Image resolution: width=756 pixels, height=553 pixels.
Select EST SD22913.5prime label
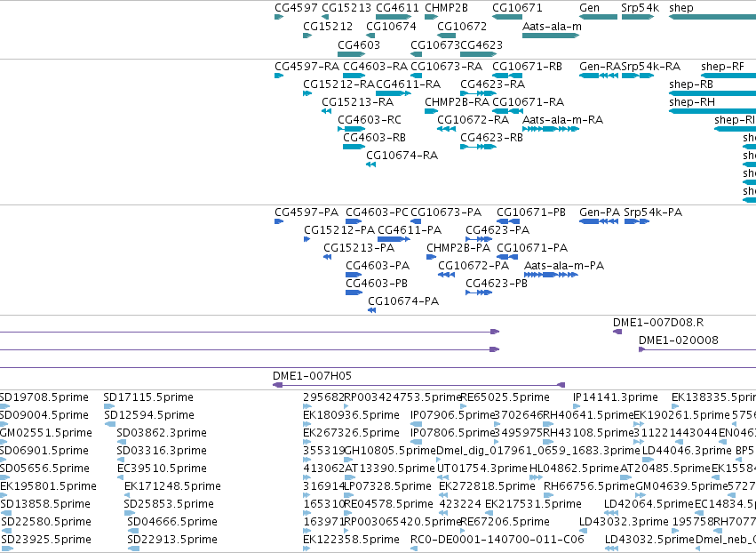pyautogui.click(x=172, y=540)
